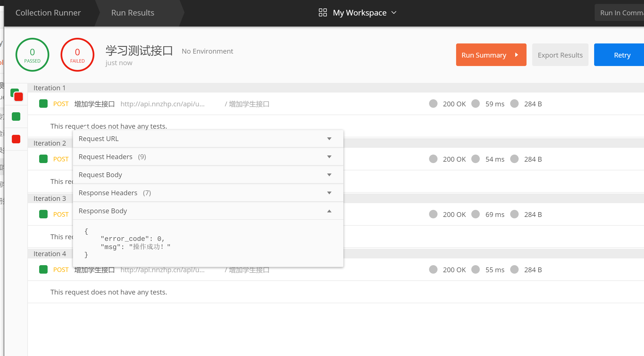This screenshot has height=356, width=644.
Task: Select the Run Results tab
Action: [x=133, y=13]
